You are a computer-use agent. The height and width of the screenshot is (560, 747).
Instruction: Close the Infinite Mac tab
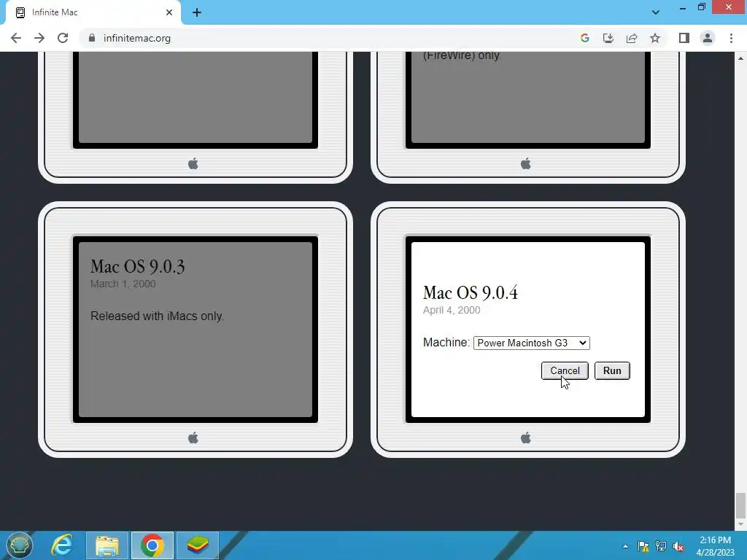click(169, 12)
